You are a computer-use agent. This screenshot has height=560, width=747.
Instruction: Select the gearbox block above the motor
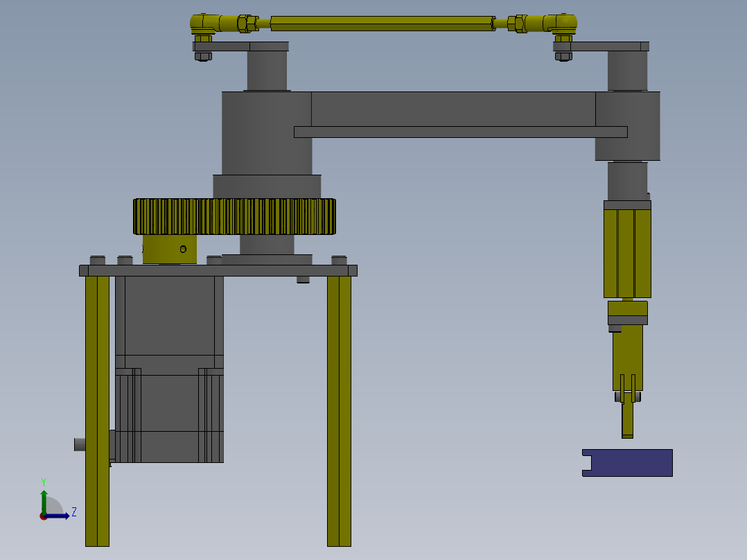169,315
